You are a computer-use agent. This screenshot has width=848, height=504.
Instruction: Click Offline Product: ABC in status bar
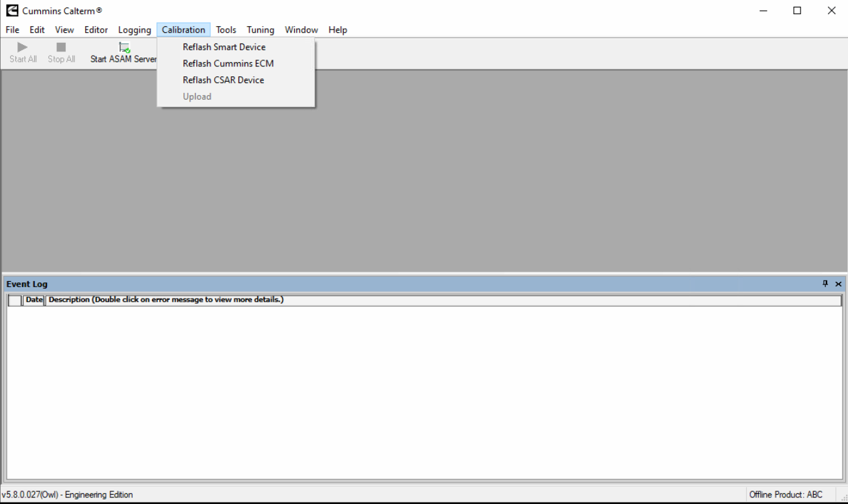[786, 495]
